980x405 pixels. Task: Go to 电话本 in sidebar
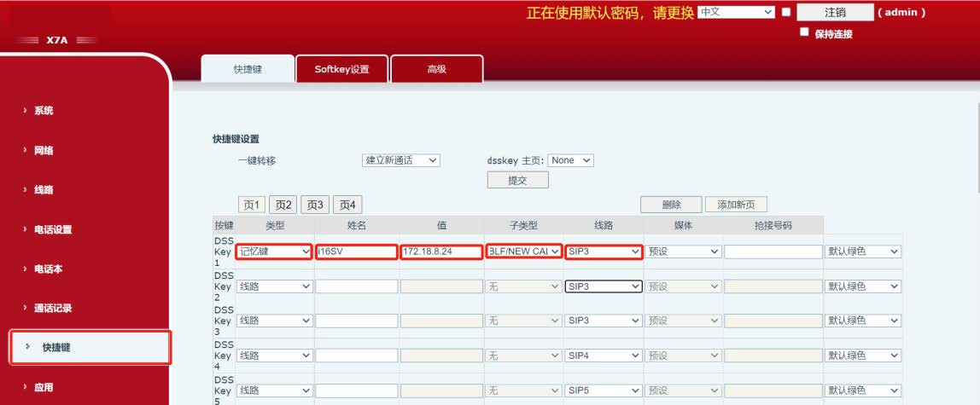48,269
